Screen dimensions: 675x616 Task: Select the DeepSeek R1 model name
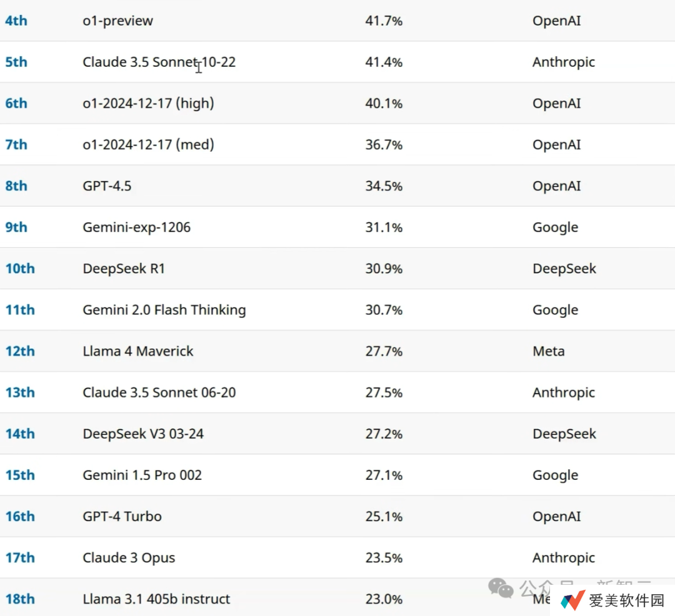[x=124, y=269]
